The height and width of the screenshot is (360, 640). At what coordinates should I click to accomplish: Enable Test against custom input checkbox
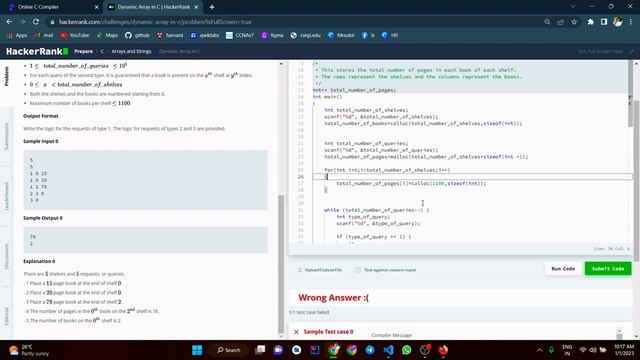[x=358, y=270]
